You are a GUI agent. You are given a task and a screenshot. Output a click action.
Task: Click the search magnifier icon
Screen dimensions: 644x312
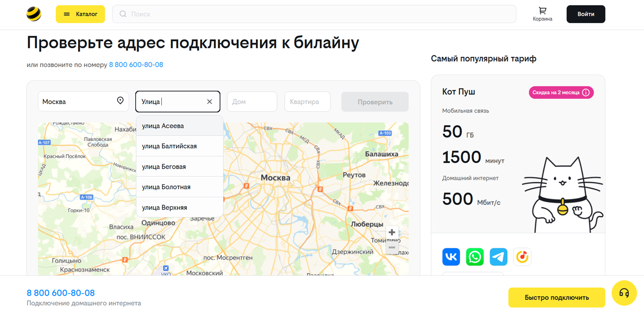click(x=123, y=14)
